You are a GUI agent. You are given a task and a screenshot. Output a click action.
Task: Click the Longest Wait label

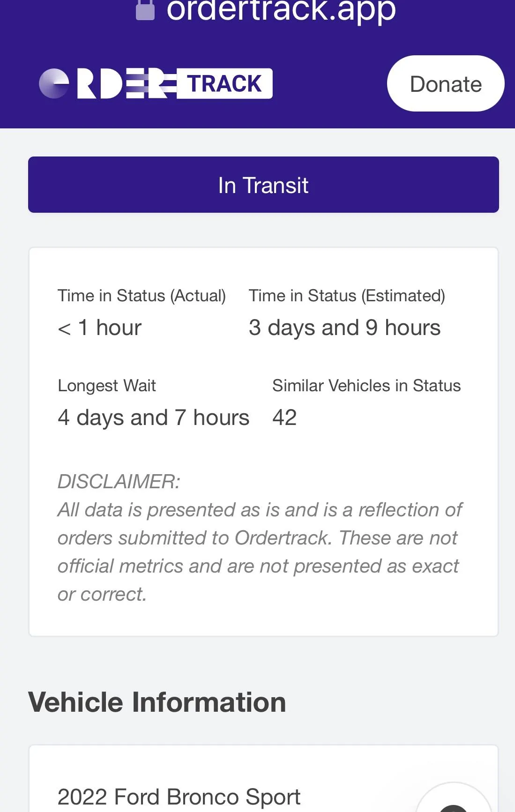point(107,386)
